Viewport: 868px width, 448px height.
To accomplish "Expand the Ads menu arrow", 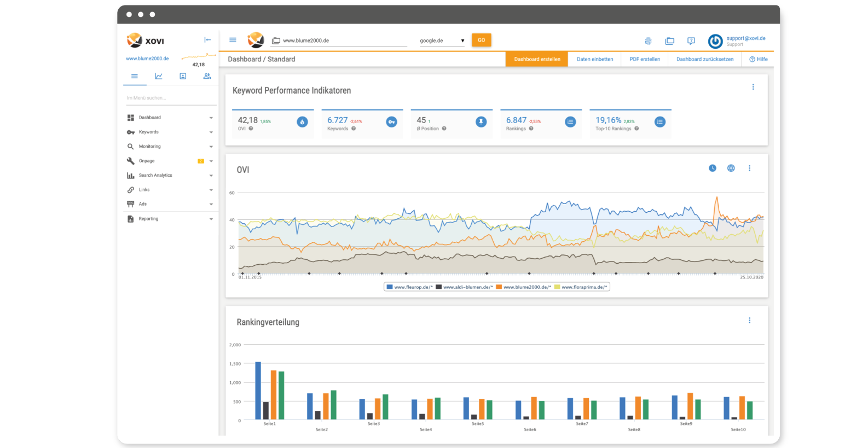I will click(211, 205).
